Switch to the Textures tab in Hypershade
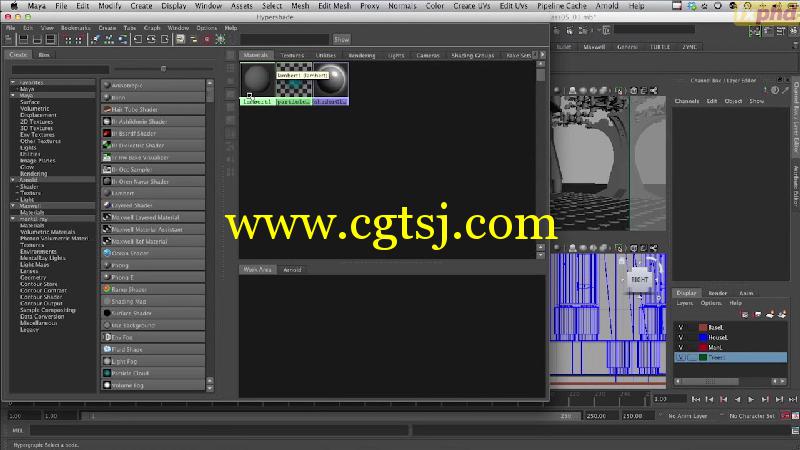Viewport: 800px width, 450px height. point(292,55)
